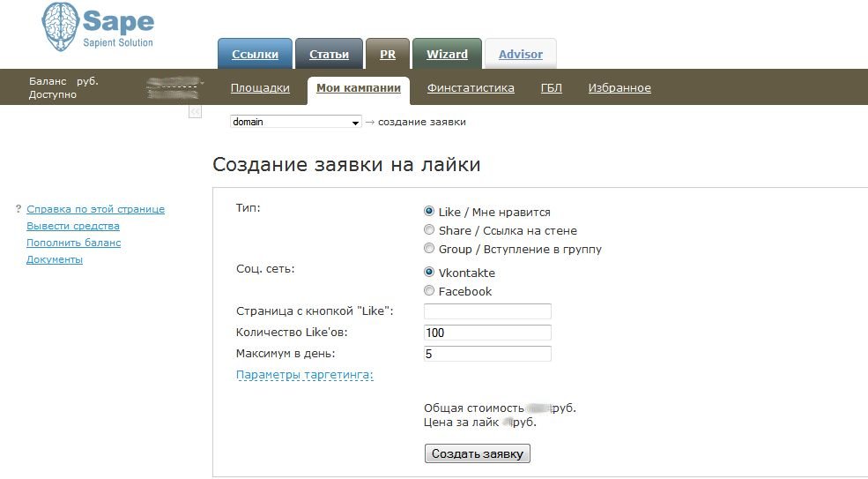Open the Пополнить баланс link

point(74,243)
